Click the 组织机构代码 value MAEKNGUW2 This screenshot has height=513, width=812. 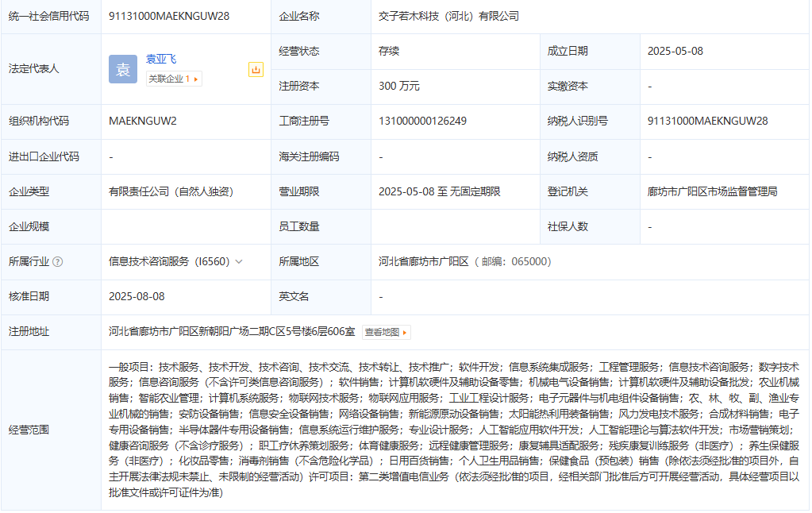[143, 121]
